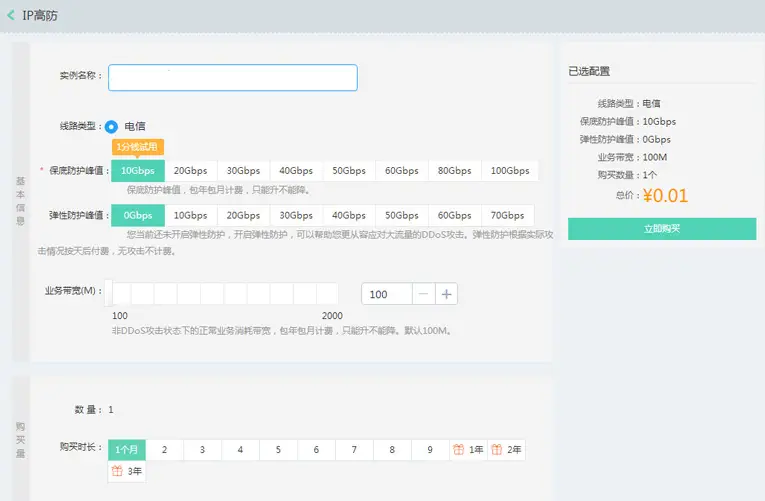Select 6 months purchase duration
765x501 pixels.
click(x=316, y=450)
